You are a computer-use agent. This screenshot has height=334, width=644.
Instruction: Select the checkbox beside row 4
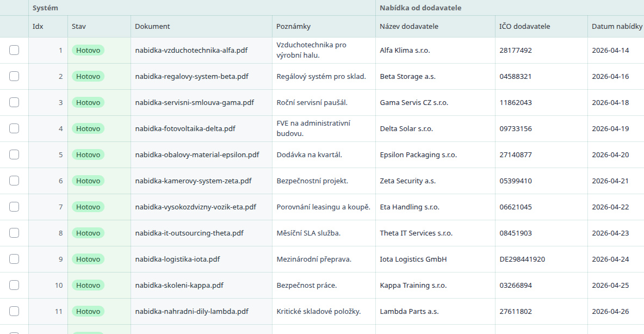(x=14, y=128)
